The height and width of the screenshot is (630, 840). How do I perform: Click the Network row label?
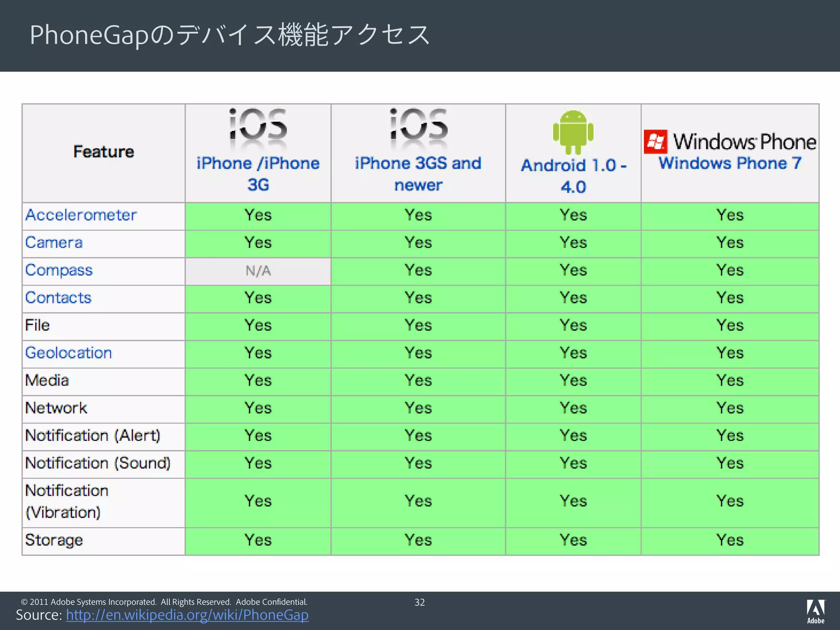56,408
